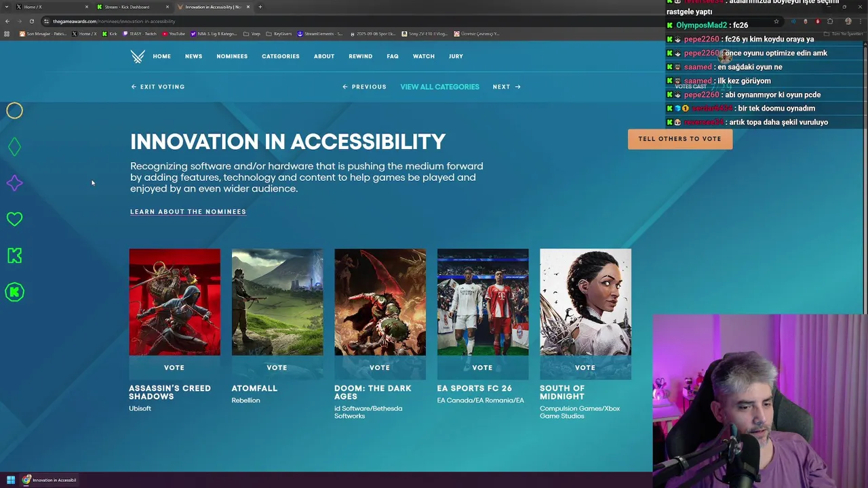Click the EA Sports FC 26 cover art

point(482,302)
